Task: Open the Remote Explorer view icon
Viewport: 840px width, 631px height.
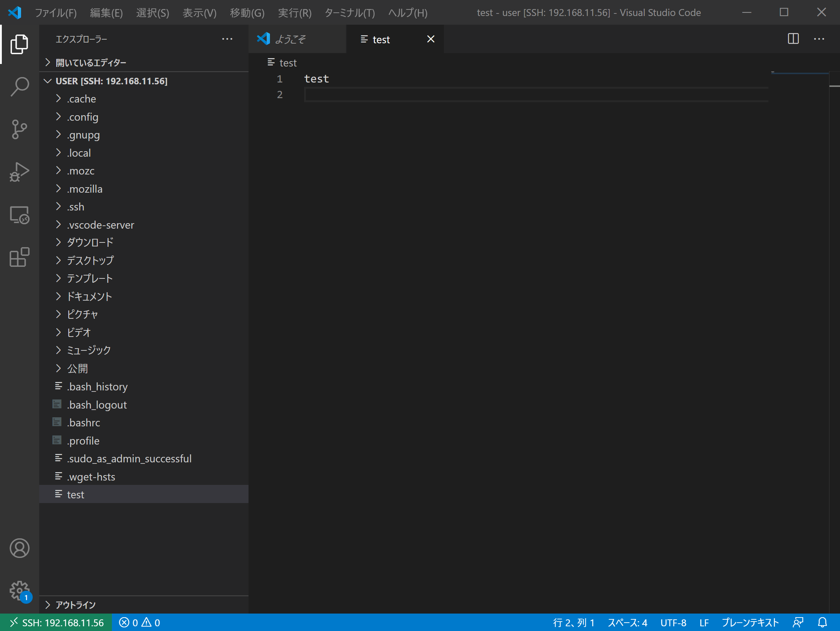Action: (19, 215)
